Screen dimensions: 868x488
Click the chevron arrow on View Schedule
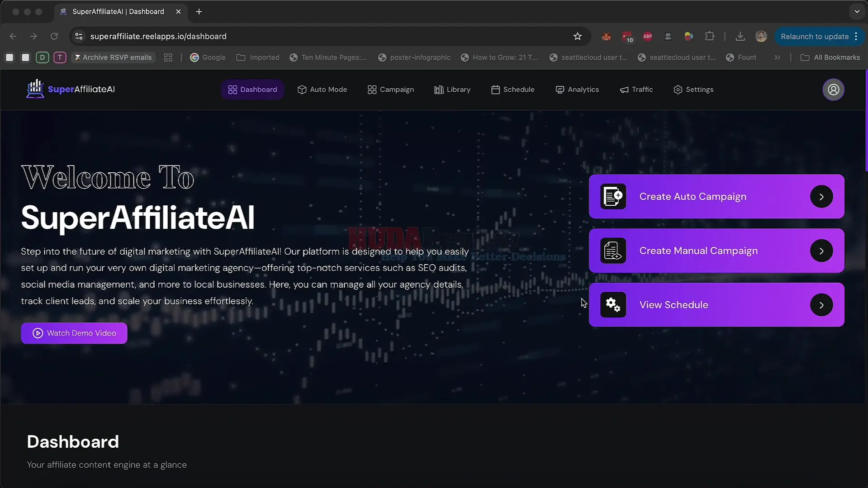pyautogui.click(x=821, y=305)
